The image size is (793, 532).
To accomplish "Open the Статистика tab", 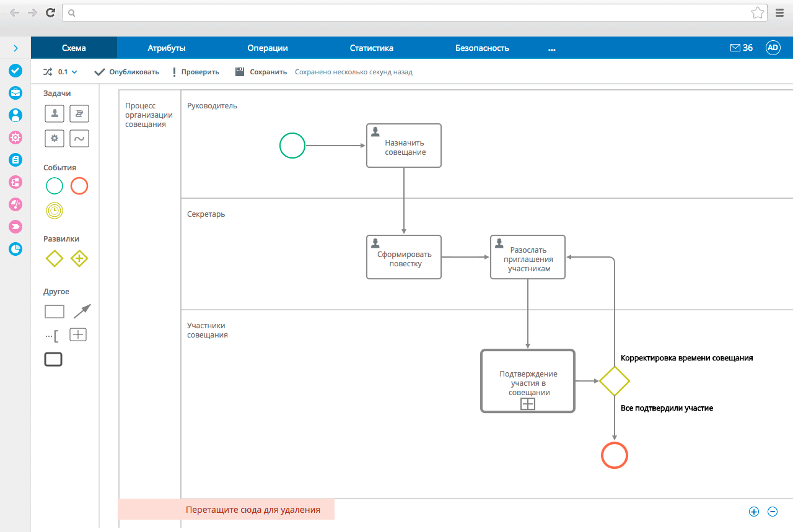I will point(371,48).
